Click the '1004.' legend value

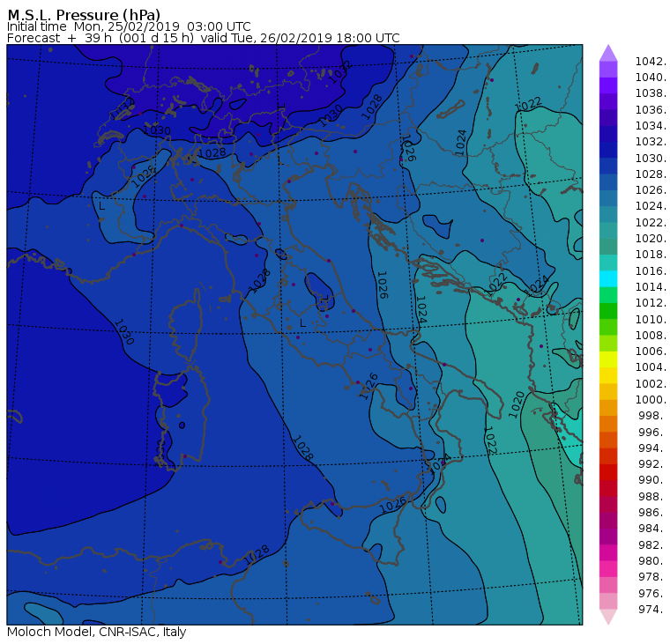click(651, 366)
